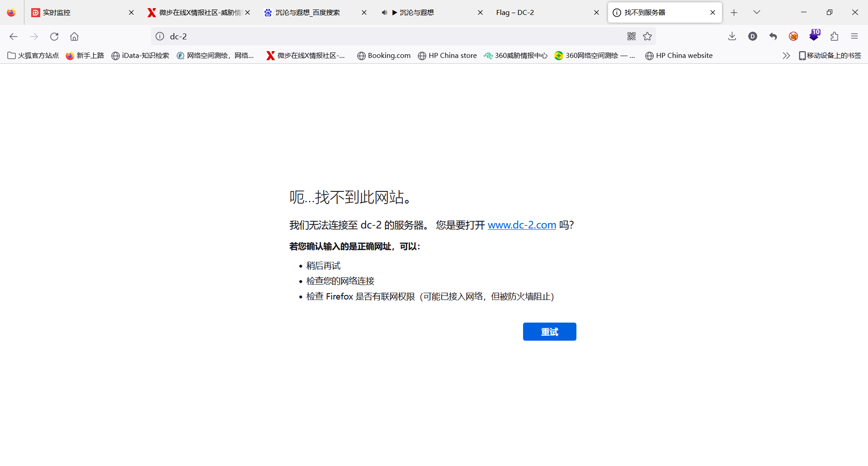Switch to 微步在线X情报社区 tab
This screenshot has height=466, width=868.
199,13
